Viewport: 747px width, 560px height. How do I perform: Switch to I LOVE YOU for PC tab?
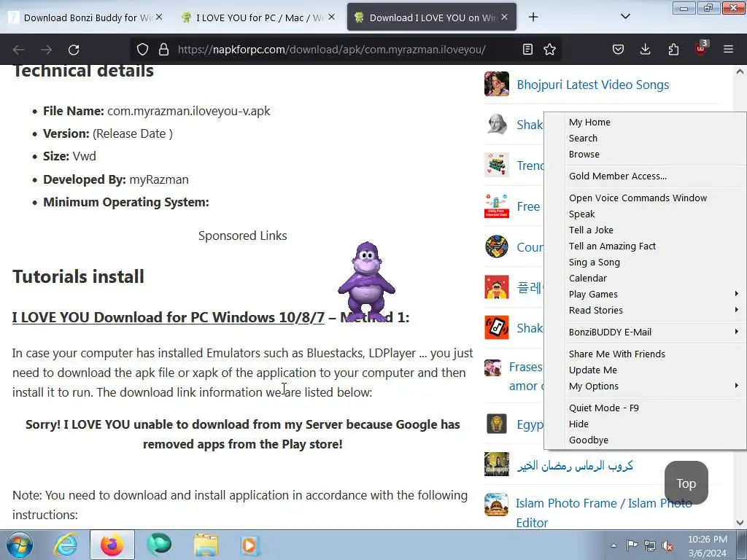coord(259,17)
